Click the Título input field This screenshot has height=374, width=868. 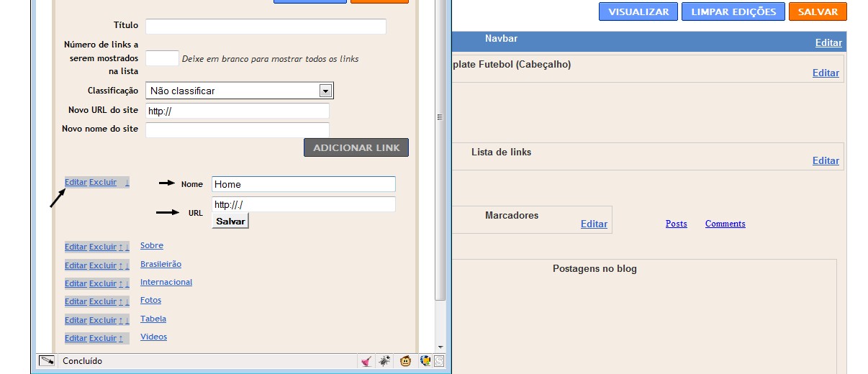click(x=266, y=27)
